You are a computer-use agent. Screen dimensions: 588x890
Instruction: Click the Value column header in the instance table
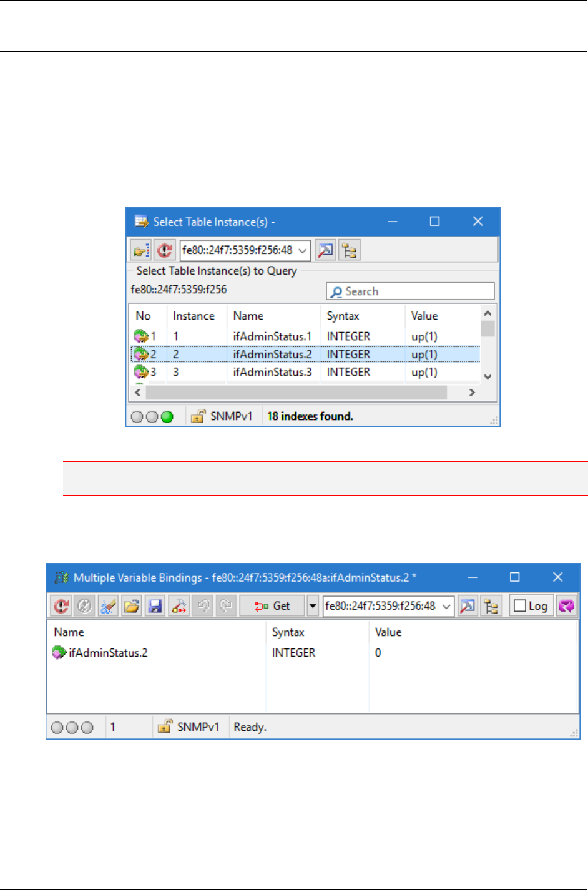click(424, 316)
